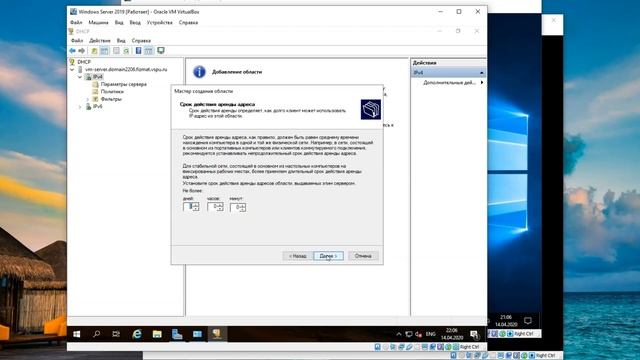Screen dimensions: 640x360
Task: Open the Дополнительные действия submenu arrow
Action: tap(482, 82)
